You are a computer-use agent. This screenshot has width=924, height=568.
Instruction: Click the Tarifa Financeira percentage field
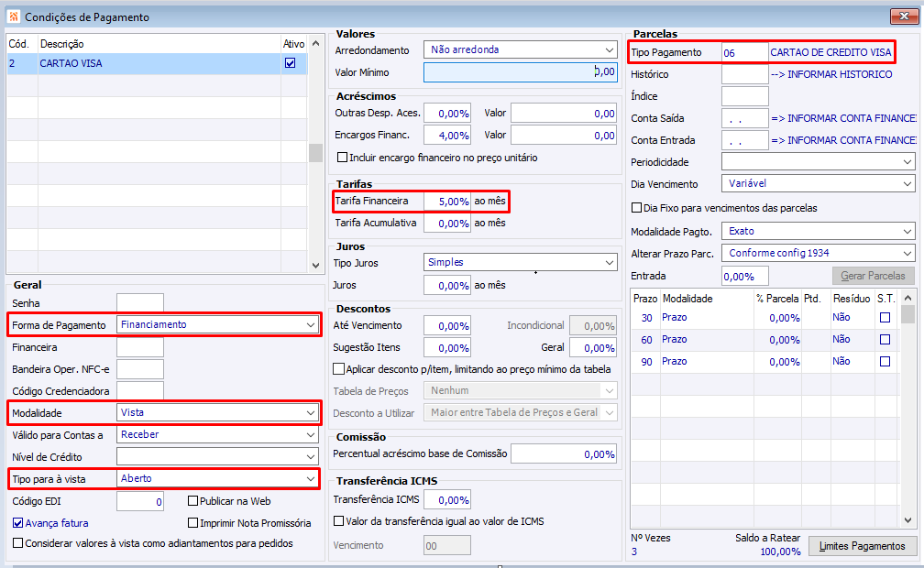click(x=447, y=201)
